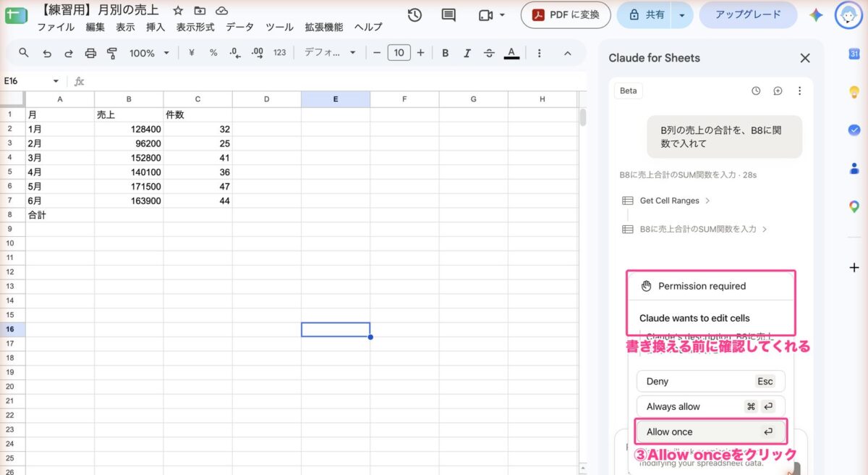Open the 挿入 menu
868x475 pixels.
(x=156, y=27)
